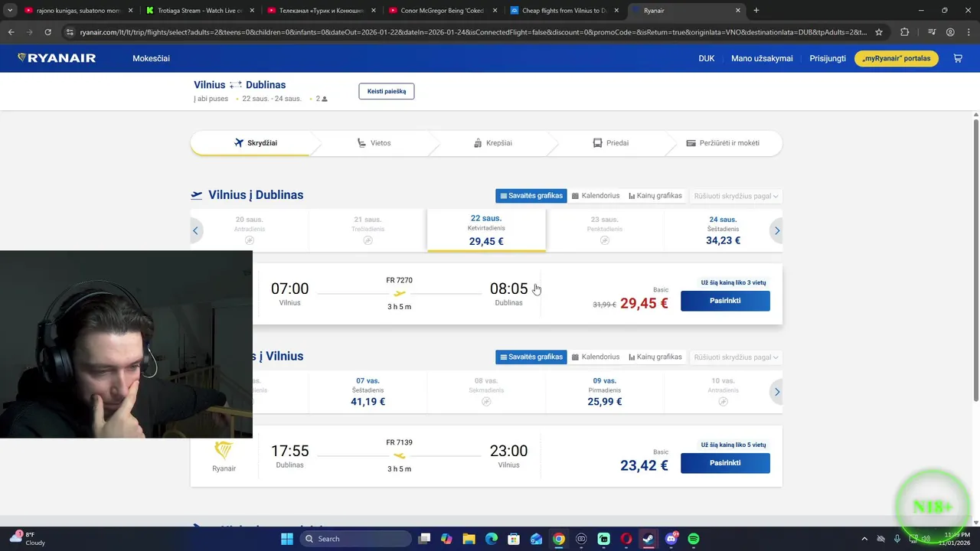Select the Vietos step tab

(x=374, y=143)
